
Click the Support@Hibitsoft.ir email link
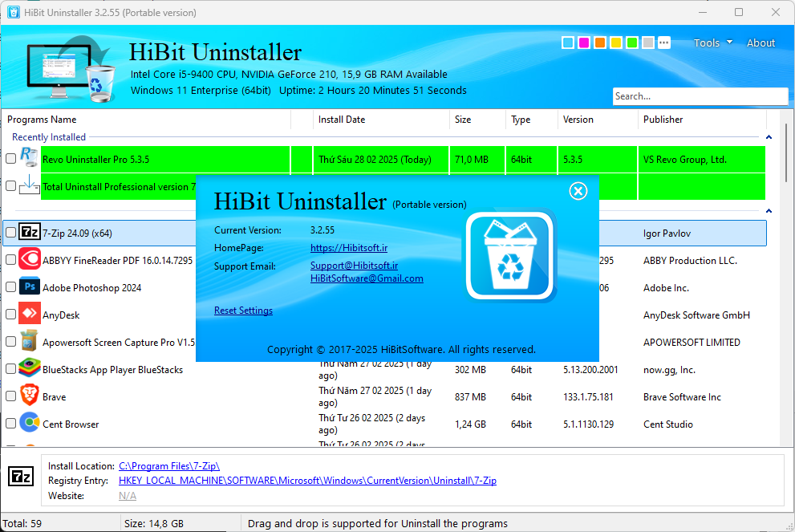354,266
